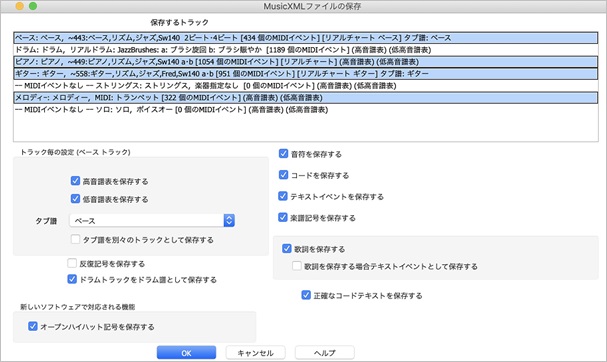Image resolution: width=607 pixels, height=362 pixels.
Task: Toggle ドラムトラックをドラム譜として保存する
Action: click(x=72, y=279)
